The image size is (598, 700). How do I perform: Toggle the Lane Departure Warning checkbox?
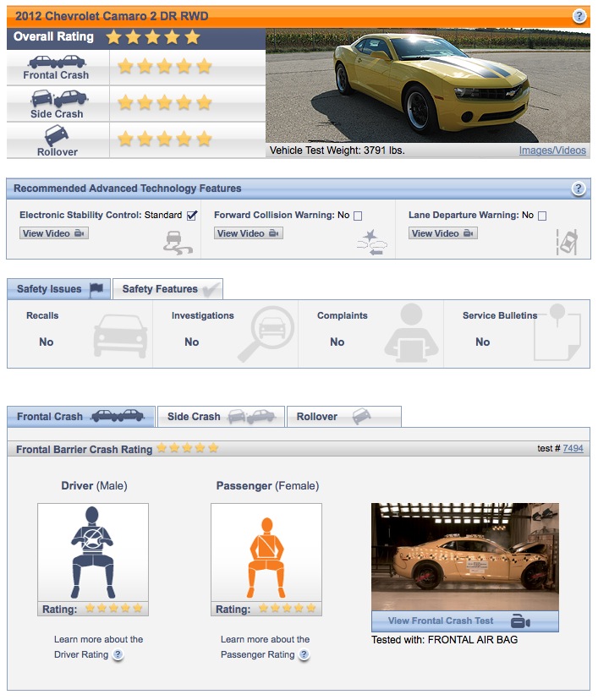click(x=542, y=216)
